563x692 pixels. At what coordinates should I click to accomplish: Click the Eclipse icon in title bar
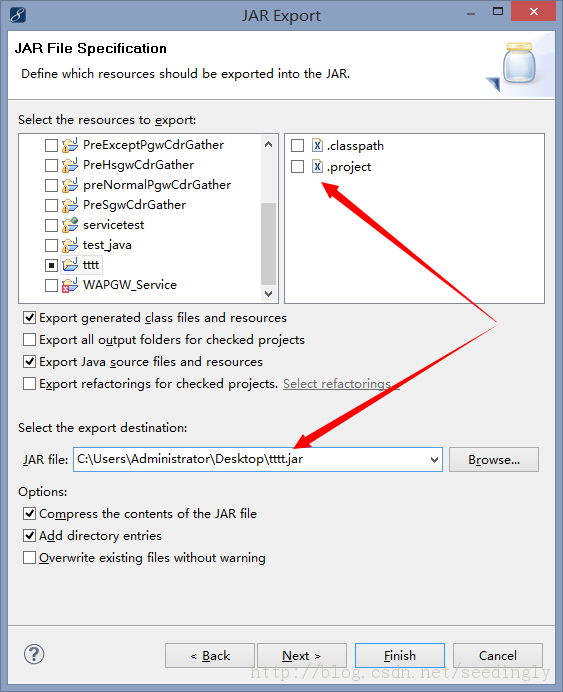[18, 15]
